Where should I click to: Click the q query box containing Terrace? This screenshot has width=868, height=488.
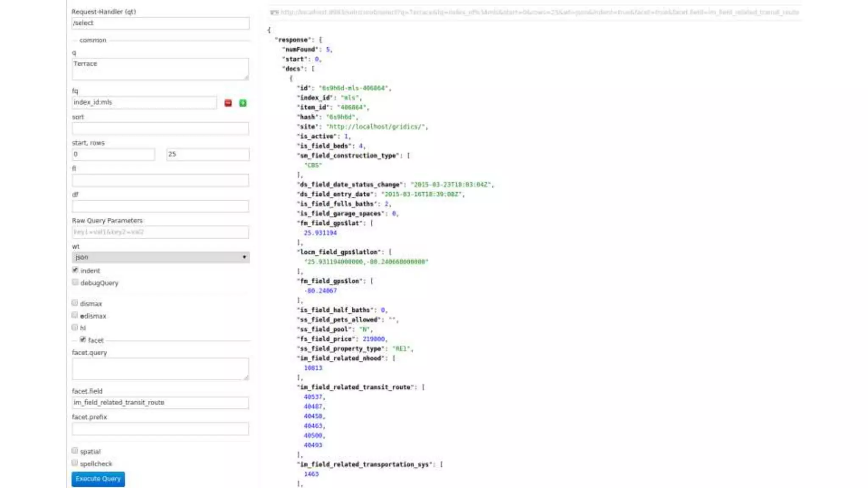160,69
